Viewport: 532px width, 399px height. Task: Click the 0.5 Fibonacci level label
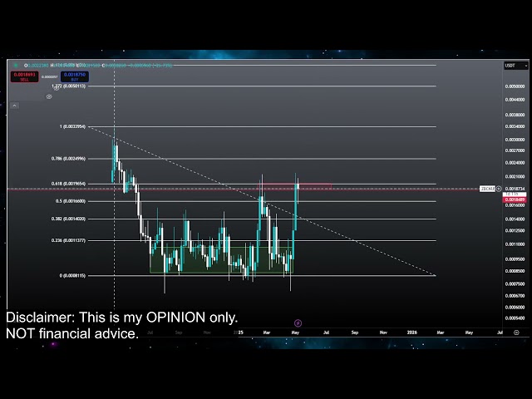tap(70, 201)
